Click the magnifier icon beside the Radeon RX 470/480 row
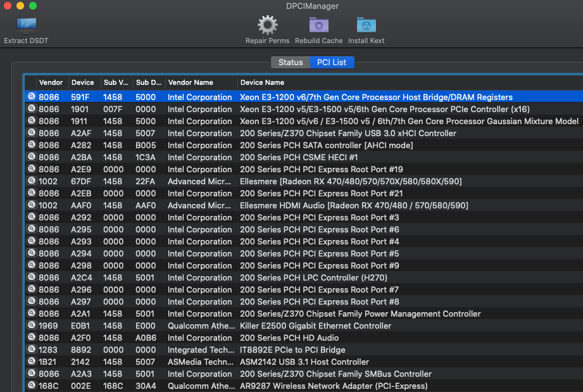The width and height of the screenshot is (583, 392). point(31,182)
